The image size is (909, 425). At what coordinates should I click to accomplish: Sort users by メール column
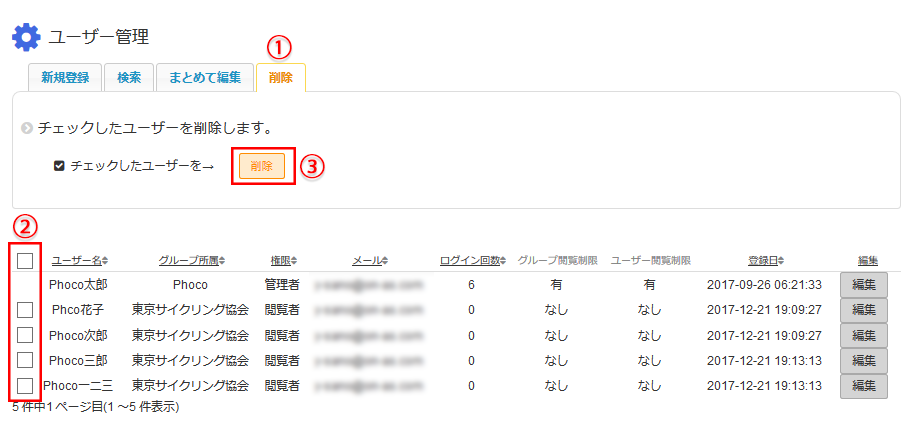[x=370, y=261]
